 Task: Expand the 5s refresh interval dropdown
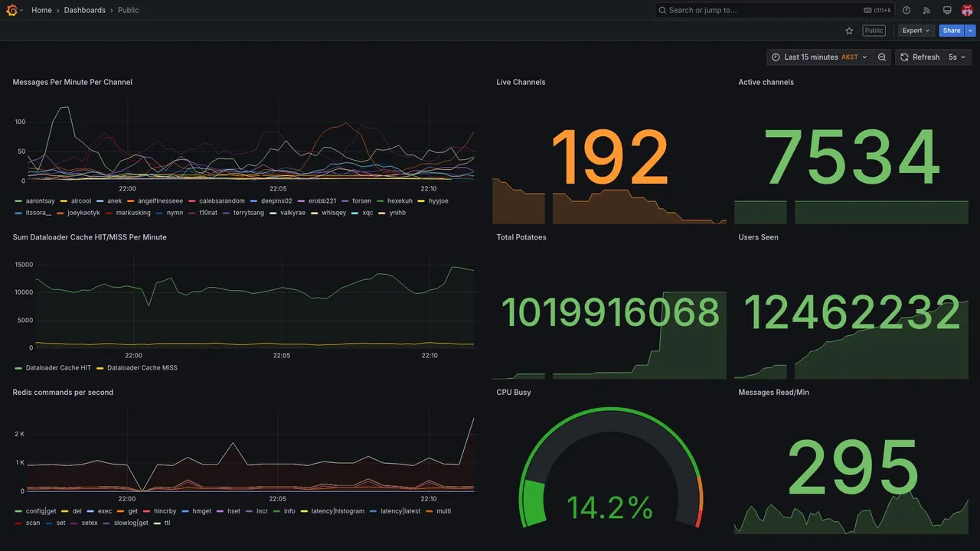coord(957,57)
